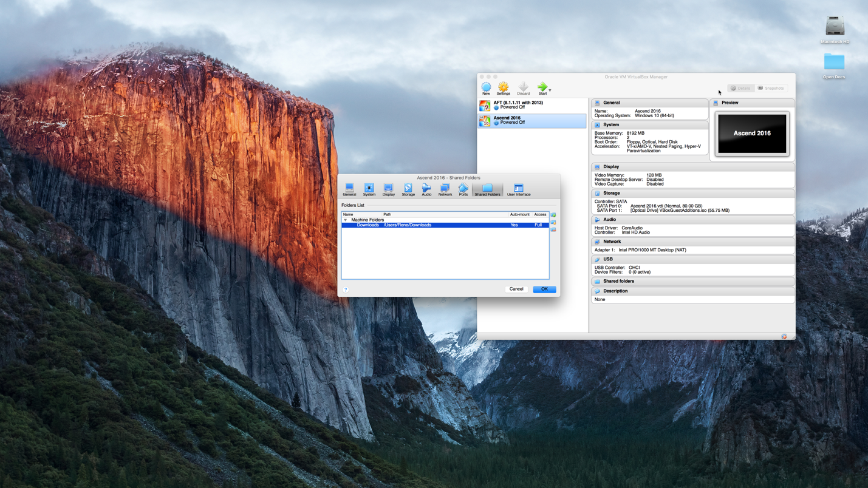Screen dimensions: 868x488
Task: Cancel the Shared Folders dialog
Action: click(516, 289)
